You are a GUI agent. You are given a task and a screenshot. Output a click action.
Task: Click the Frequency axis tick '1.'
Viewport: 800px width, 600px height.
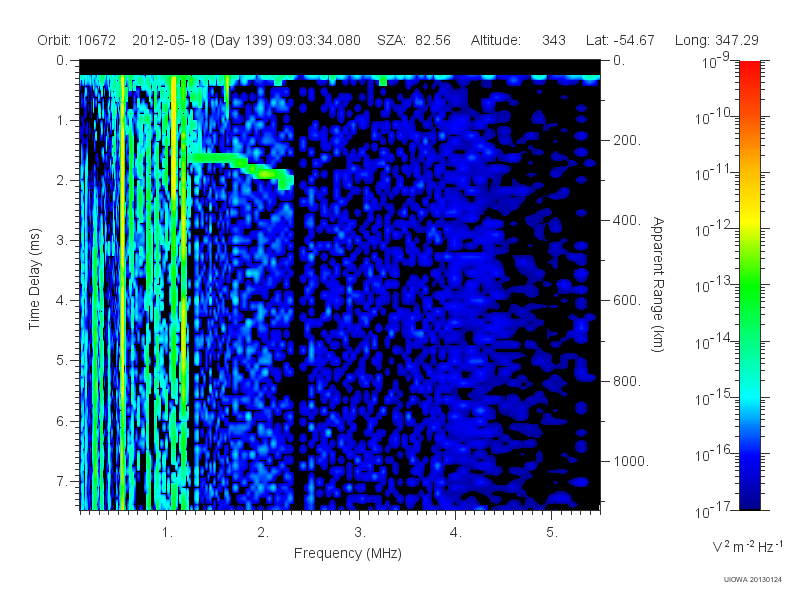click(167, 532)
